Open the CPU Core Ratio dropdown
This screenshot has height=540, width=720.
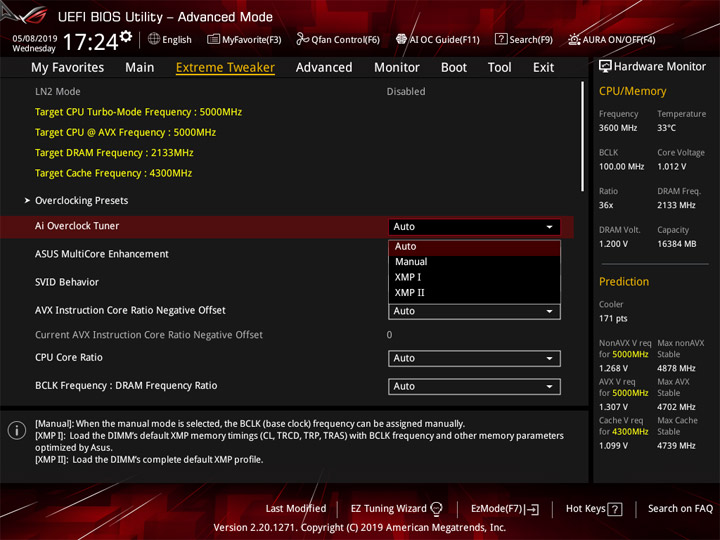coord(474,358)
